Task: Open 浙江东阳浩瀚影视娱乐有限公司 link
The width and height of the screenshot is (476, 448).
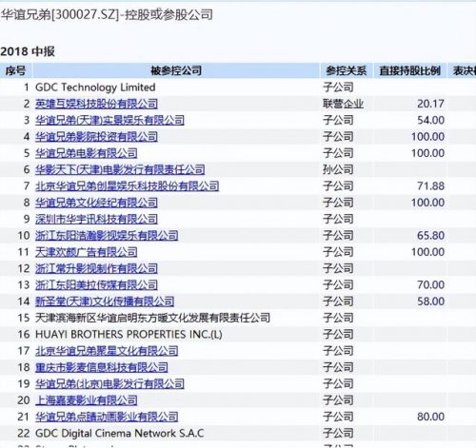Action: coord(107,236)
